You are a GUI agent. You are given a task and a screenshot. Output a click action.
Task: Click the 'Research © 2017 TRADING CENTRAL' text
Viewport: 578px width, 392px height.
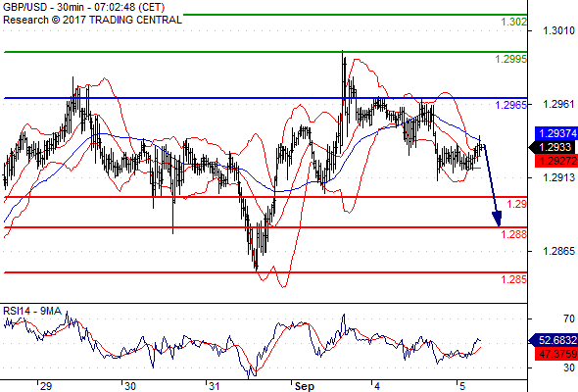[x=92, y=20]
